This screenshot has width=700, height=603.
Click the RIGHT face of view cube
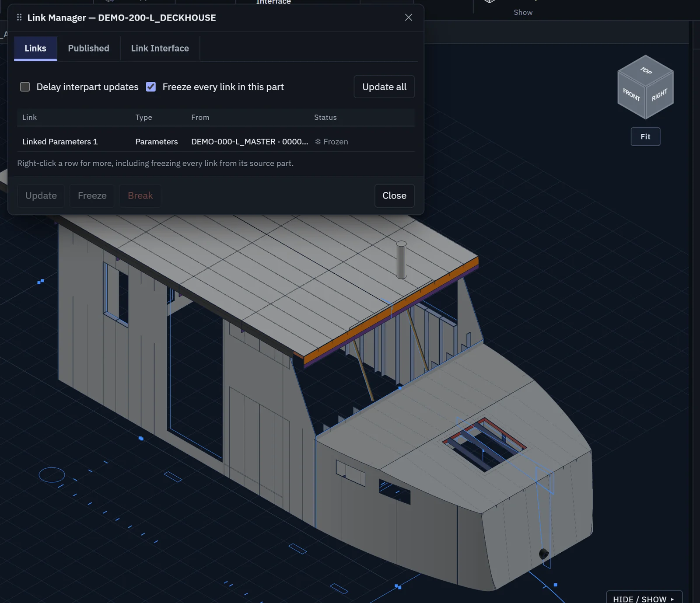pos(660,95)
